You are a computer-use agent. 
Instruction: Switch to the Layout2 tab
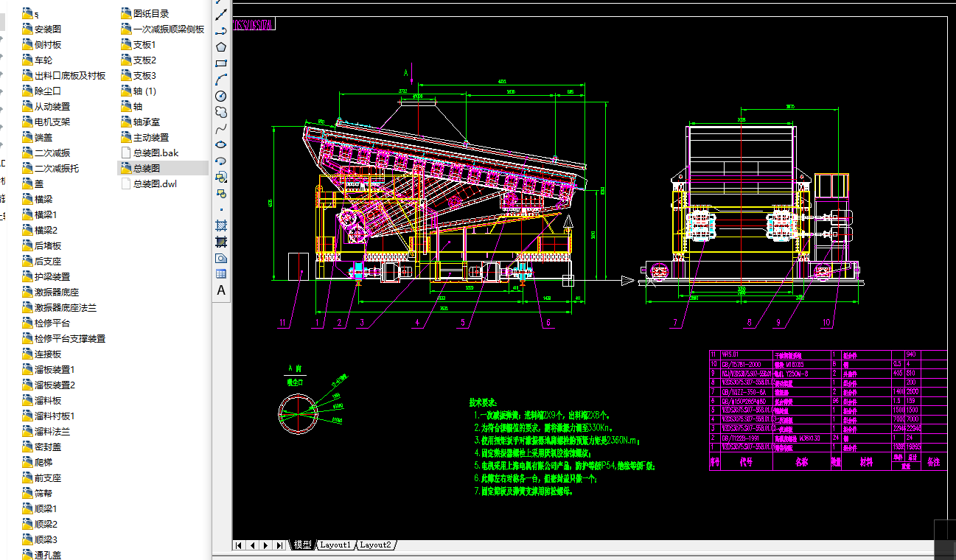tap(375, 545)
